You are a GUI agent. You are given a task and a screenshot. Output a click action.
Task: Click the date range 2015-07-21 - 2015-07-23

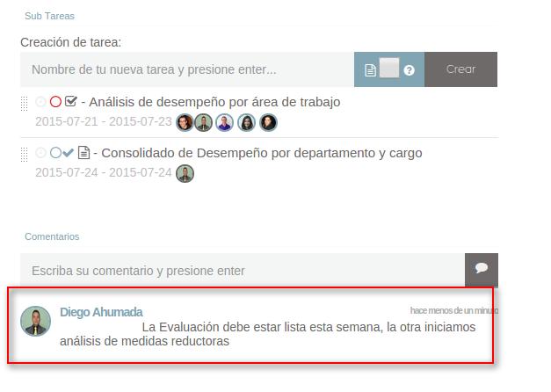[104, 121]
